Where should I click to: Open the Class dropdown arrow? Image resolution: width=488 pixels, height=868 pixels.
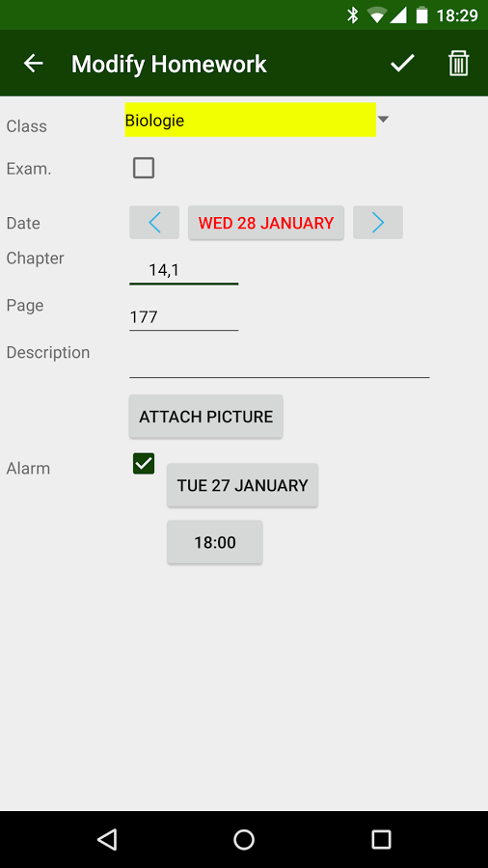coord(383,119)
